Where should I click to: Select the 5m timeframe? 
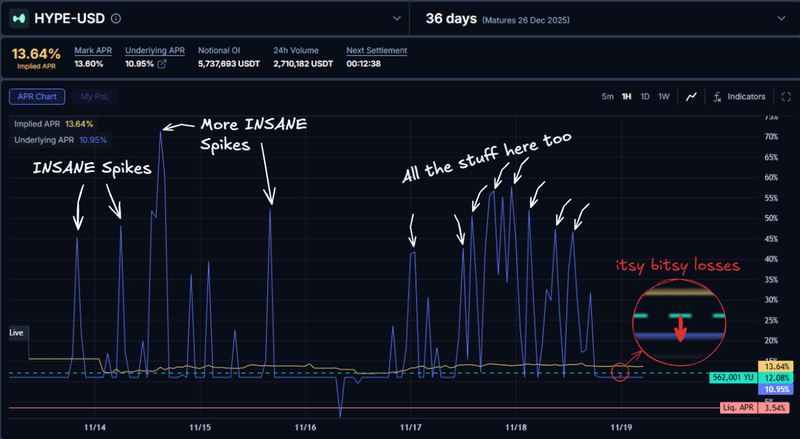[x=607, y=97]
